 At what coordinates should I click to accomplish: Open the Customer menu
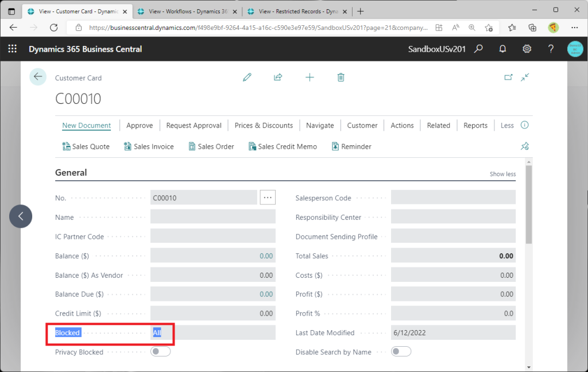click(x=362, y=125)
